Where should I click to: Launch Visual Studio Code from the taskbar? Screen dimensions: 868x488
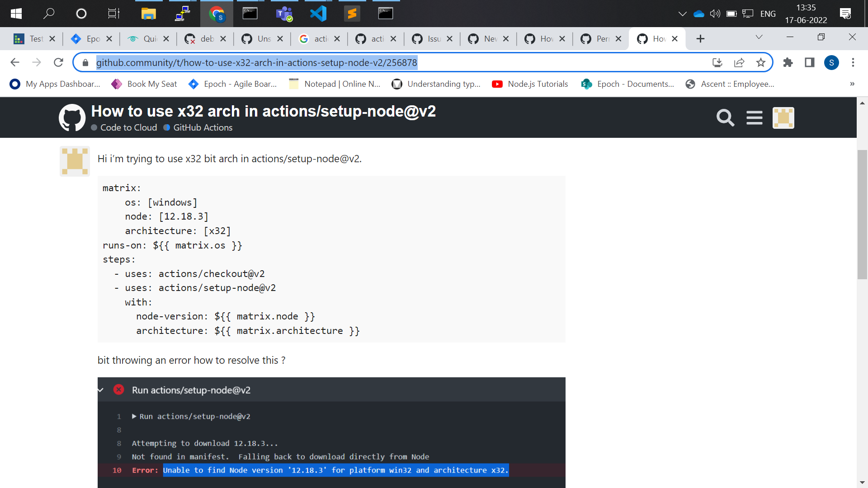coord(319,14)
